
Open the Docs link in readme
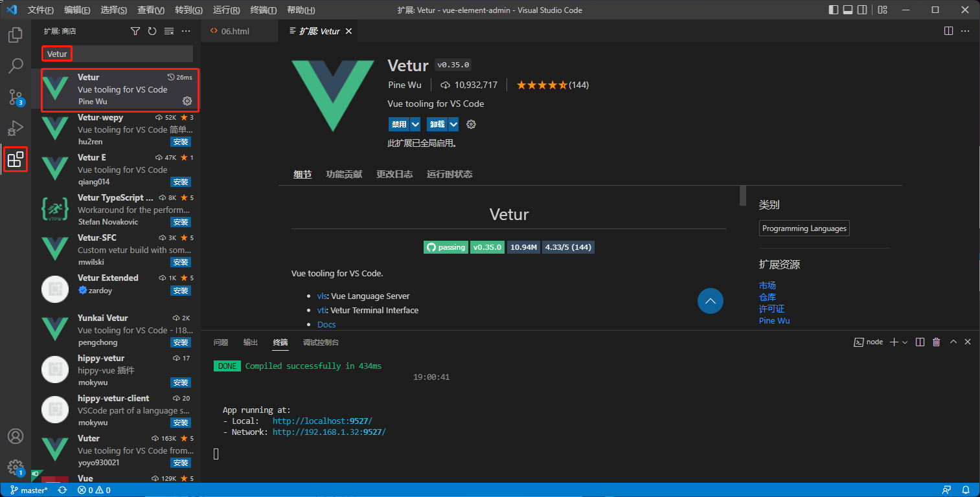point(326,324)
